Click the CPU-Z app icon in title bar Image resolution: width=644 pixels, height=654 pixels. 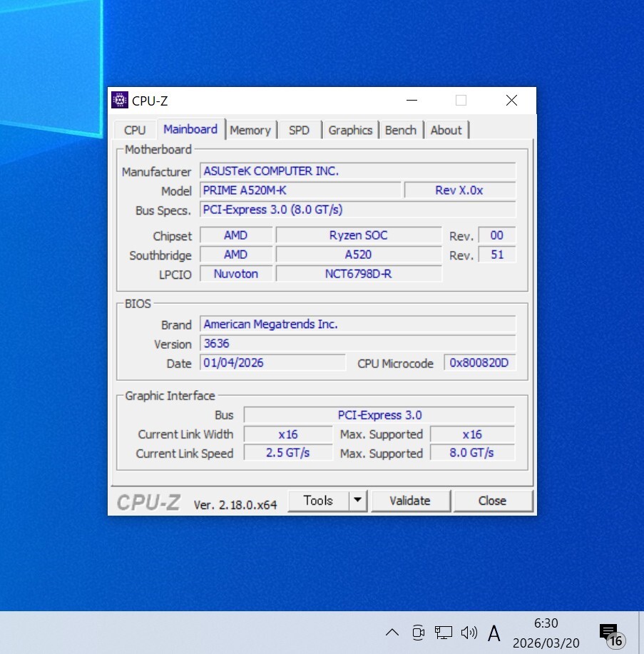120,101
